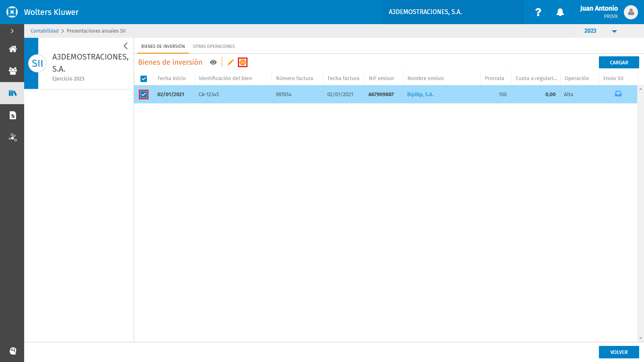This screenshot has width=644, height=362.
Task: Uncheck the 02/01/2021 row checkbox
Action: point(144,95)
